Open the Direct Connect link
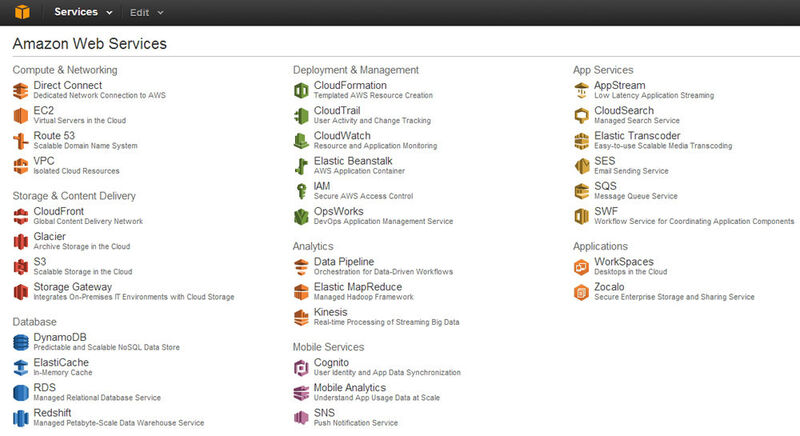 click(68, 85)
